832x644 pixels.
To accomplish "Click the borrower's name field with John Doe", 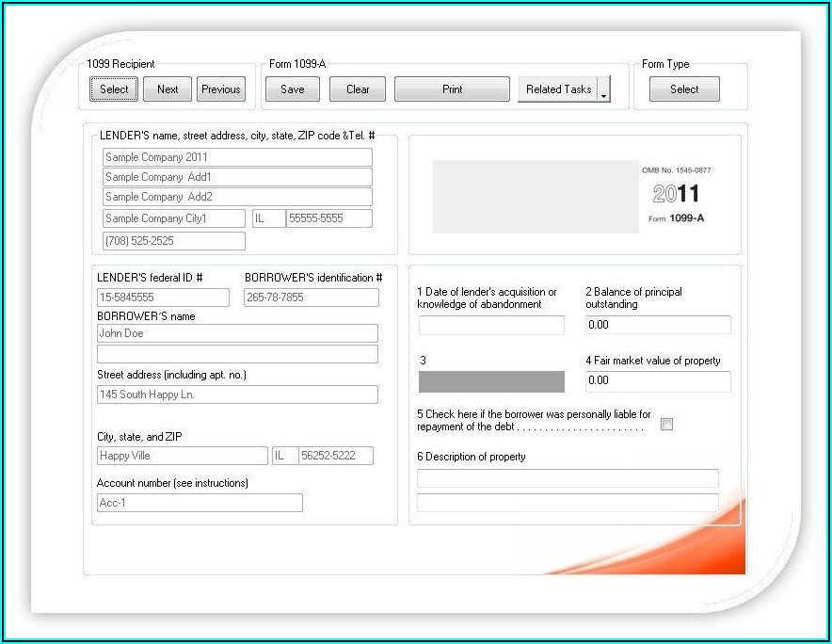I will [237, 333].
